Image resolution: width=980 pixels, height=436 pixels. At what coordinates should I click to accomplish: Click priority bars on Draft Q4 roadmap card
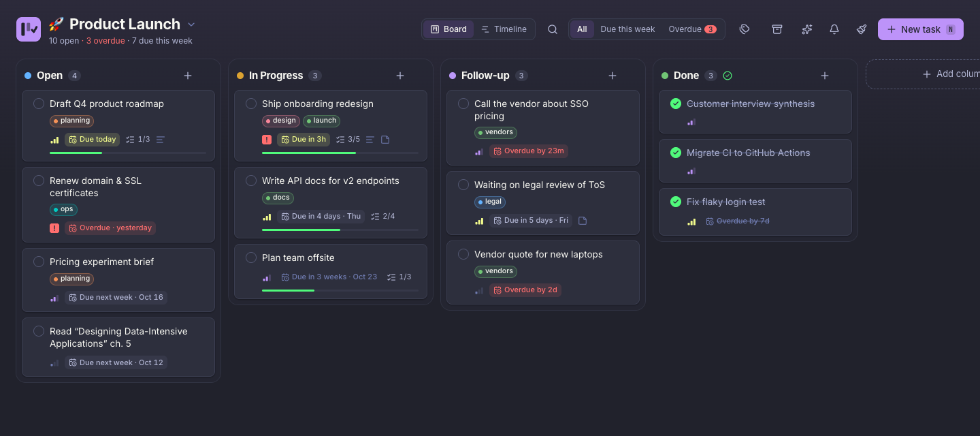pyautogui.click(x=54, y=140)
